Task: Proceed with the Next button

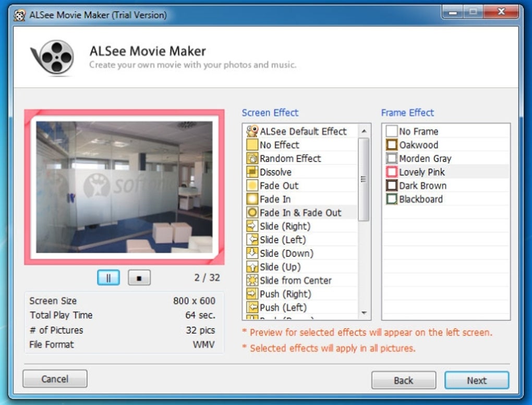Action: (476, 381)
